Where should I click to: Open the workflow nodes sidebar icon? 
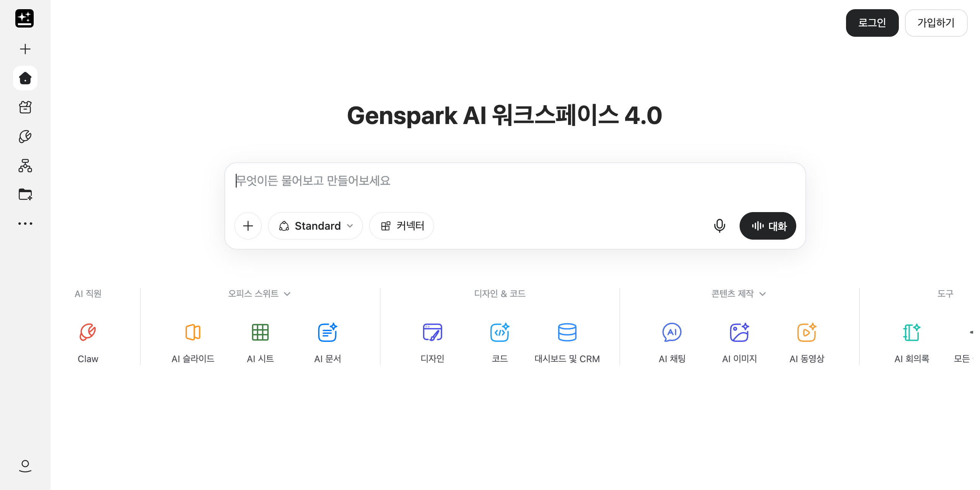coord(25,165)
